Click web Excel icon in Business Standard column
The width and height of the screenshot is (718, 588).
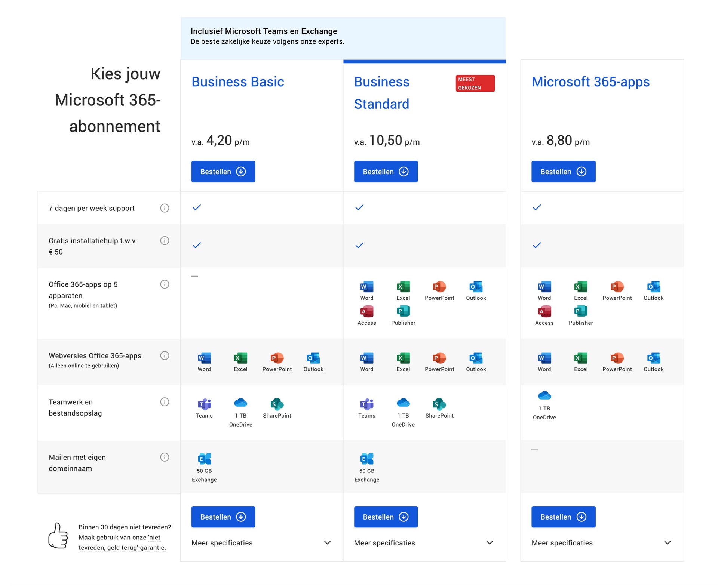(403, 358)
